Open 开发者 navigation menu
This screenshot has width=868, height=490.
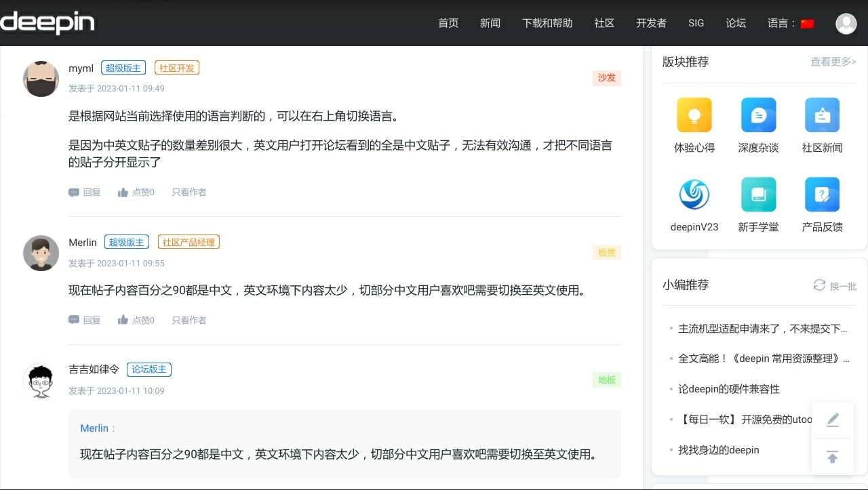coord(651,23)
